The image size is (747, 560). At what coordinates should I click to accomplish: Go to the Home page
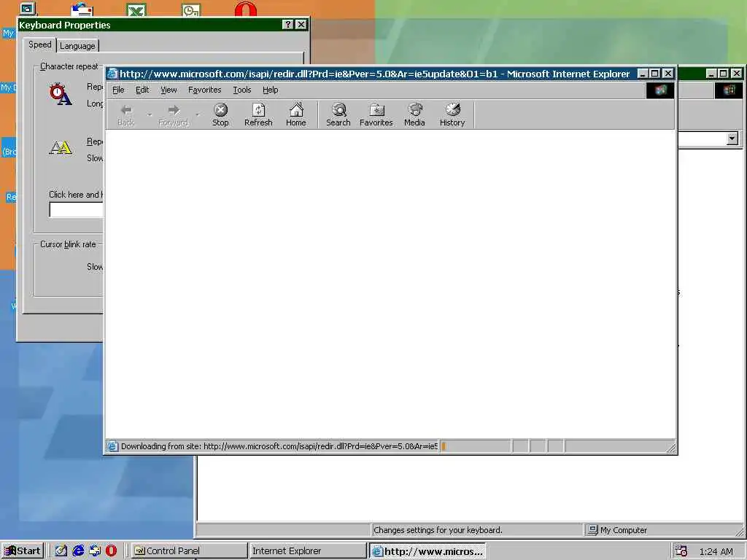[x=296, y=114]
